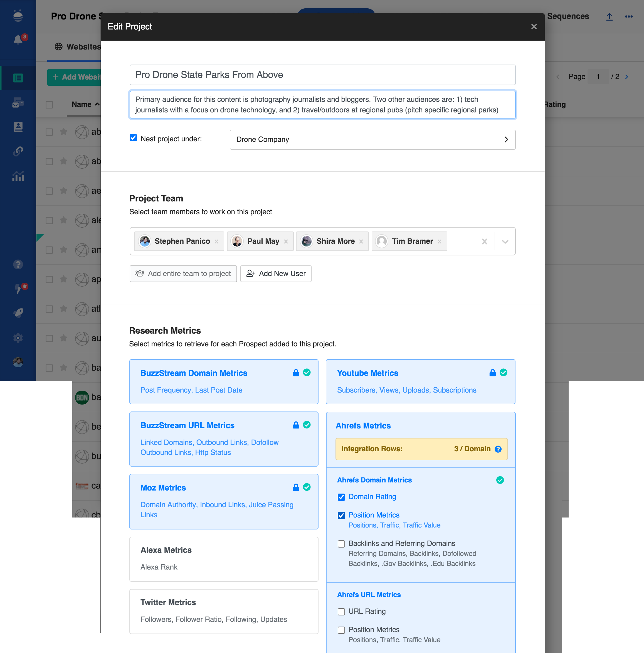Open the Drone Company parent project selector
This screenshot has height=653, width=644.
point(372,140)
